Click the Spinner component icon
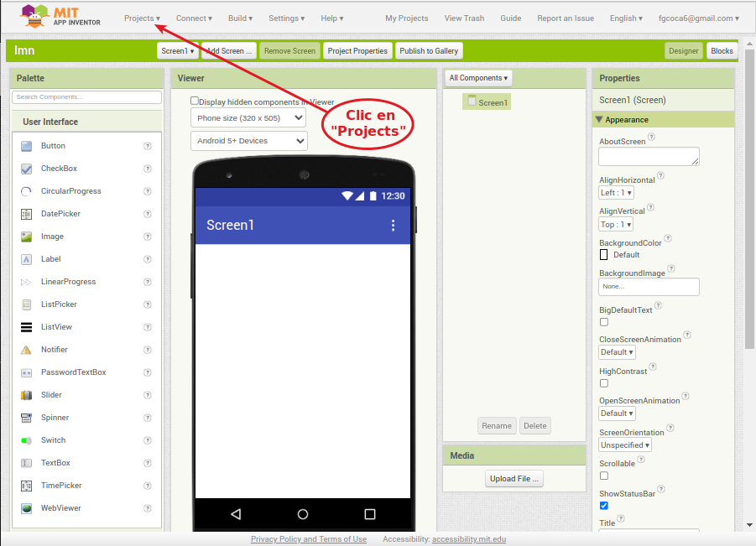Image resolution: width=756 pixels, height=546 pixels. [x=27, y=418]
